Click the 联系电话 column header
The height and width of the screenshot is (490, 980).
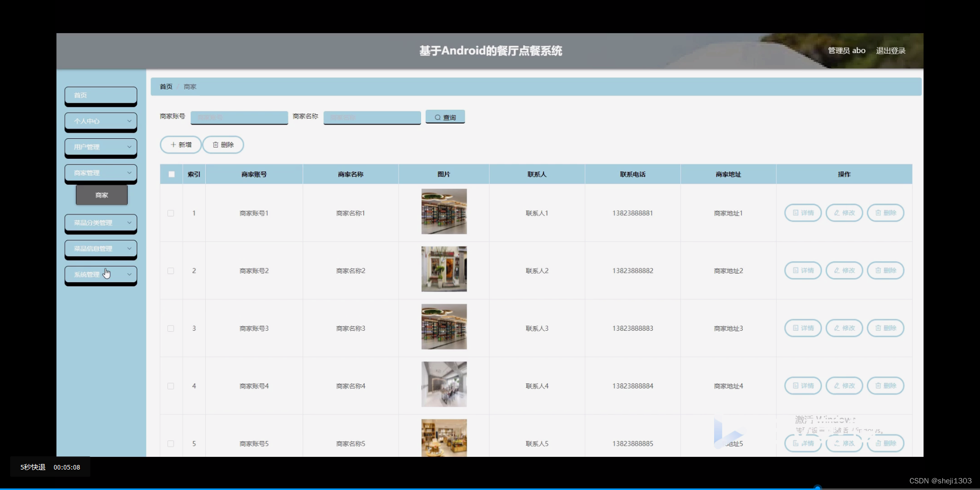[633, 175]
